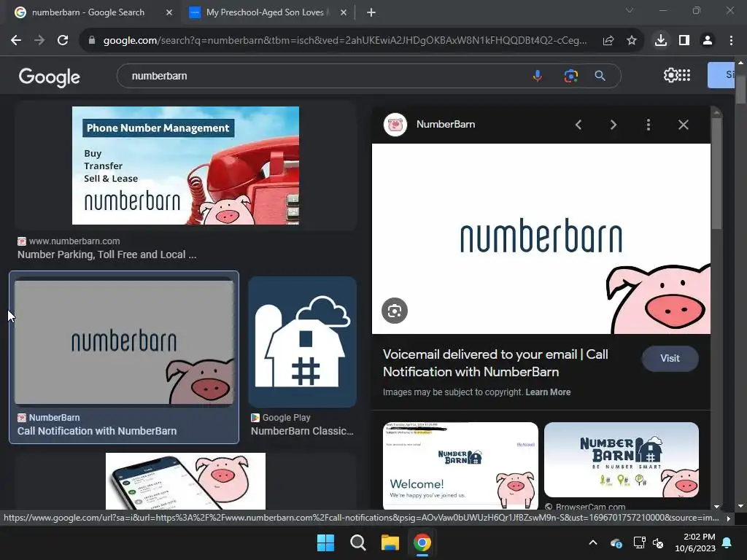
Task: Share this page using the share icon
Action: (x=608, y=41)
